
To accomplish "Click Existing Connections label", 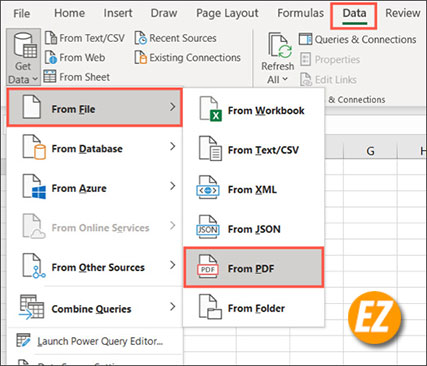I will (x=195, y=57).
